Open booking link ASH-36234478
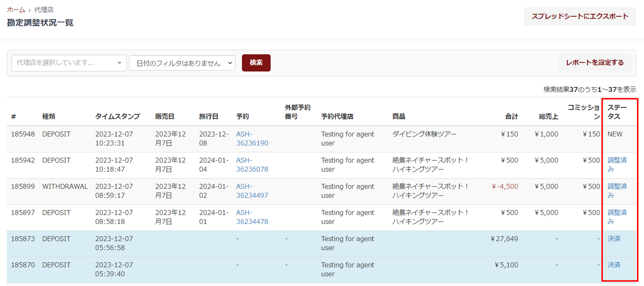 [x=252, y=217]
